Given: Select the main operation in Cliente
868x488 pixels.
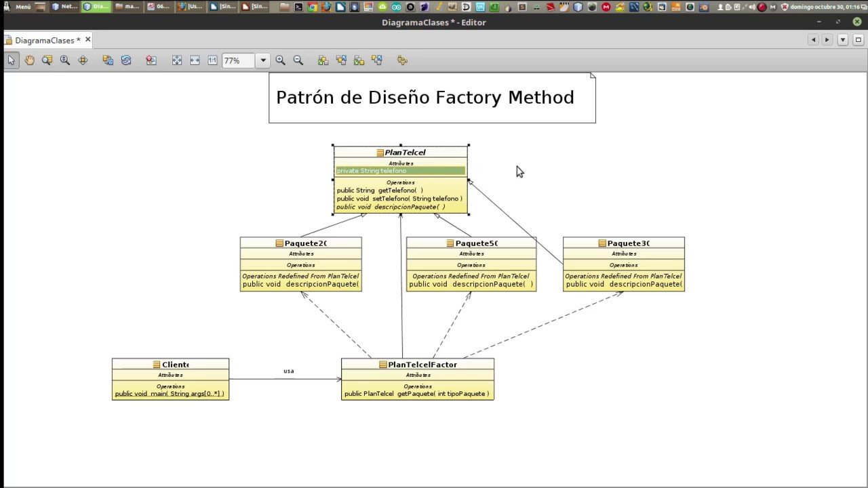Looking at the screenshot, I should click(x=170, y=394).
